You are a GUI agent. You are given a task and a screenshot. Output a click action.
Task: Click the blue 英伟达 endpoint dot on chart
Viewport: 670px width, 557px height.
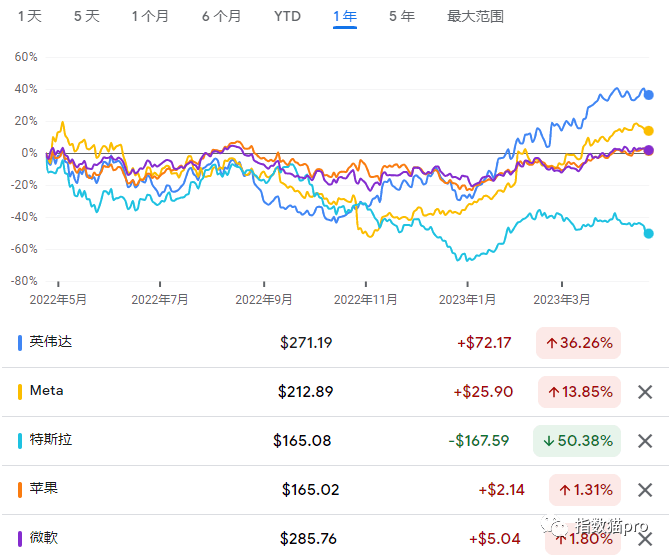pyautogui.click(x=649, y=95)
